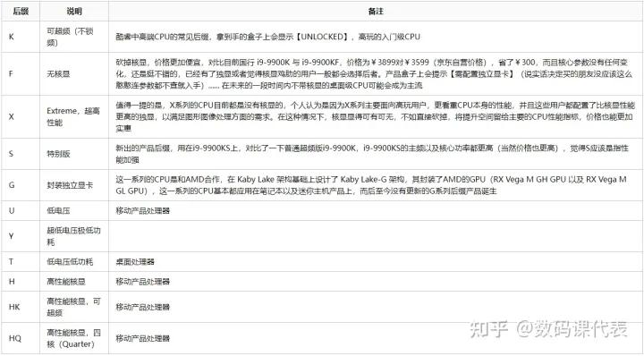
Task: Click the 后缀 column header
Action: point(21,12)
